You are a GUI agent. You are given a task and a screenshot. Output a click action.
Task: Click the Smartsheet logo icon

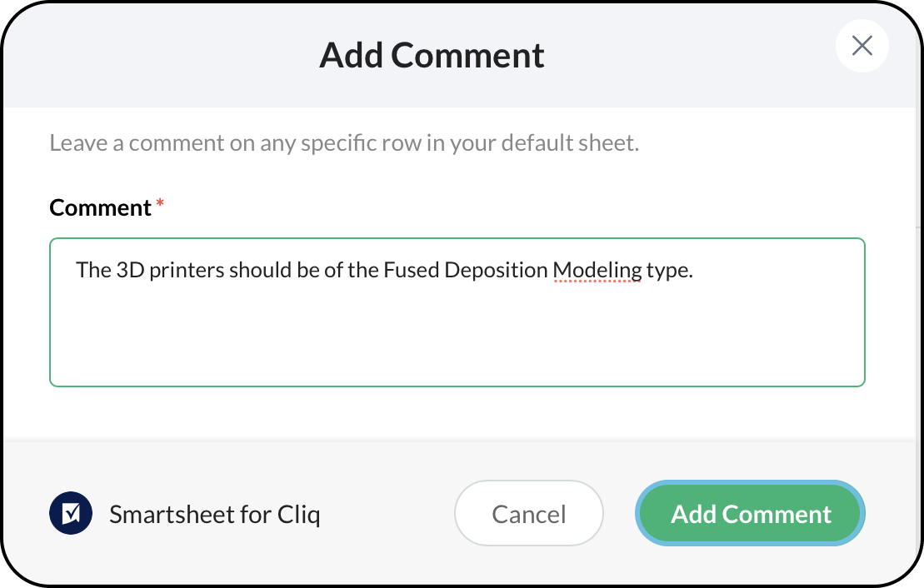pos(71,514)
